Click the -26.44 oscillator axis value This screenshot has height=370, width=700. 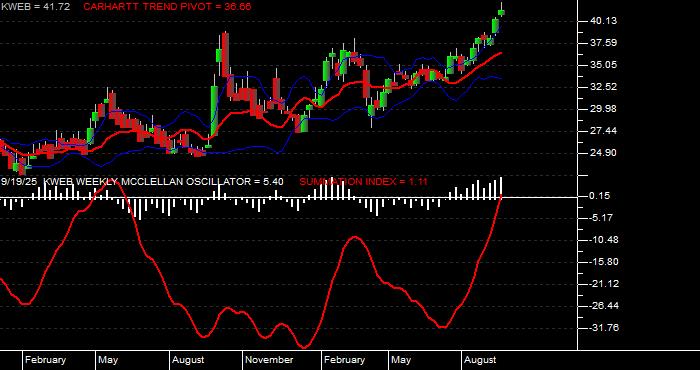(603, 306)
